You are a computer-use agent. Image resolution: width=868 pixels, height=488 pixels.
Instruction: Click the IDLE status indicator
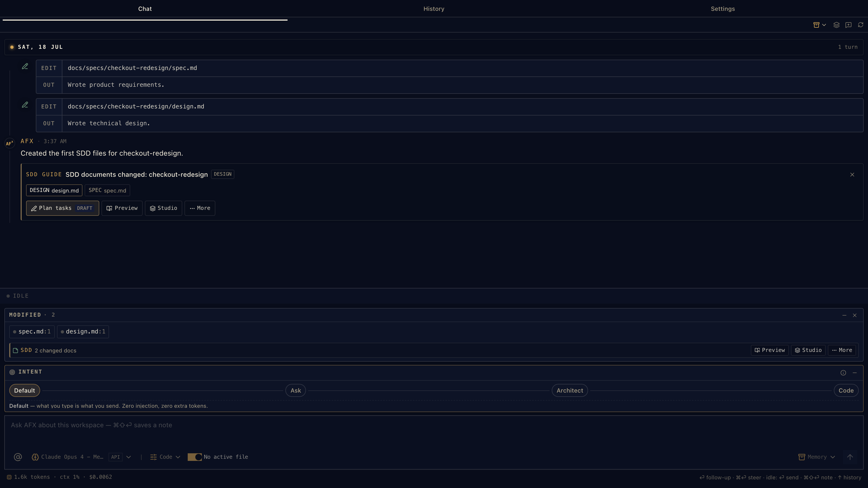18,296
